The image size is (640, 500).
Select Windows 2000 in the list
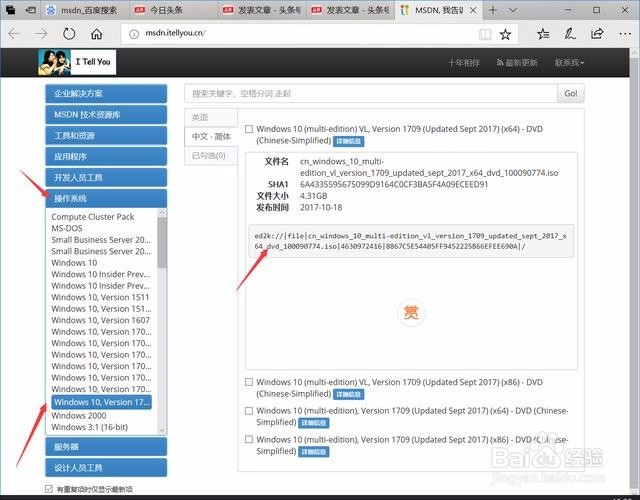(x=79, y=416)
